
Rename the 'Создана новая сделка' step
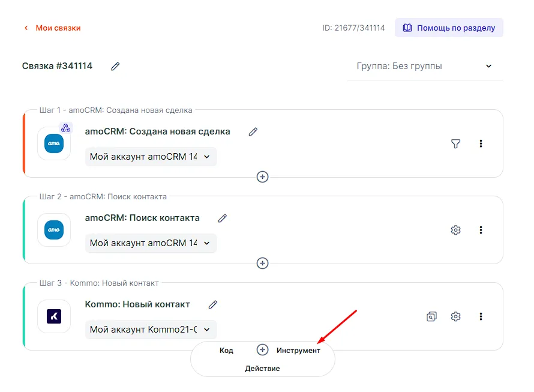[253, 131]
